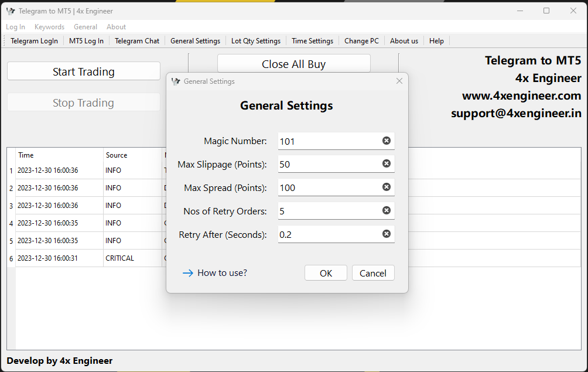Select the 2023-12-30 16:00:31 time cell
Viewport: 588px width, 372px height.
pyautogui.click(x=59, y=258)
